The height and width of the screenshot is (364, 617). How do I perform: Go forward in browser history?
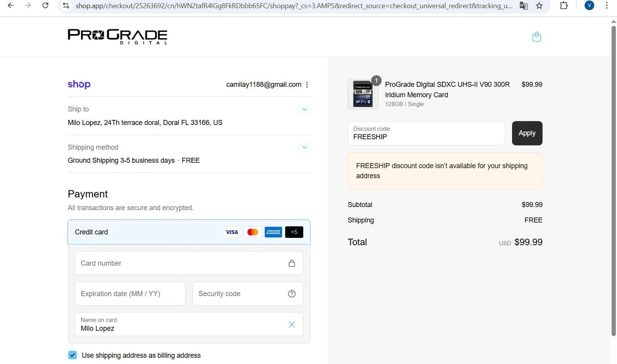(28, 5)
